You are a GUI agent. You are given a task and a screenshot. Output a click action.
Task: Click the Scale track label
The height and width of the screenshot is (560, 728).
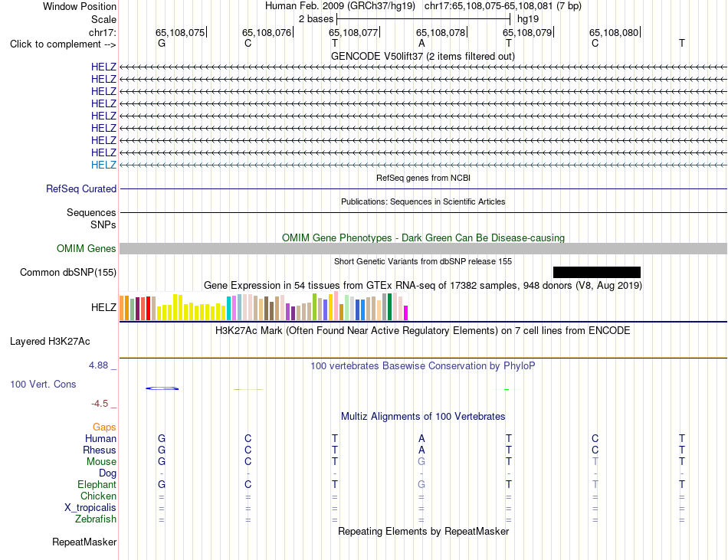[103, 19]
